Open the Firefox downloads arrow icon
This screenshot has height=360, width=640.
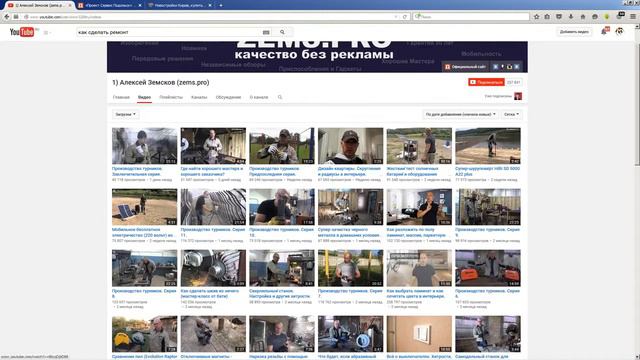(571, 17)
